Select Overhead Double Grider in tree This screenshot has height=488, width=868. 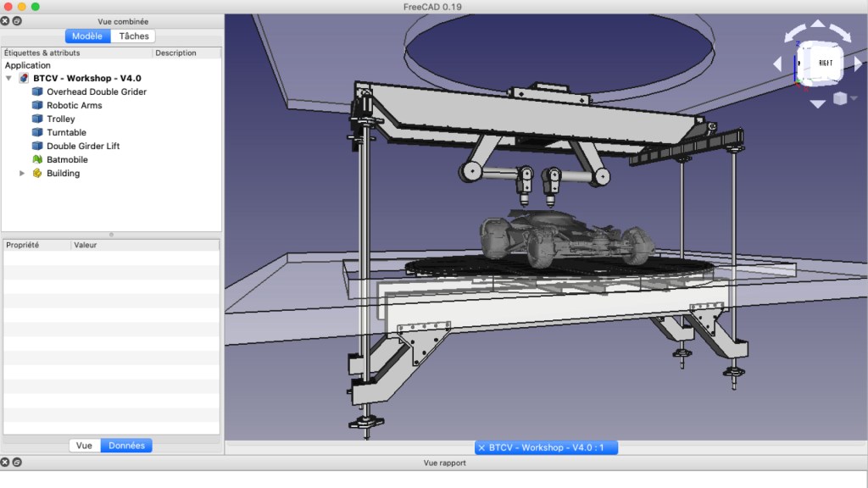(x=96, y=91)
